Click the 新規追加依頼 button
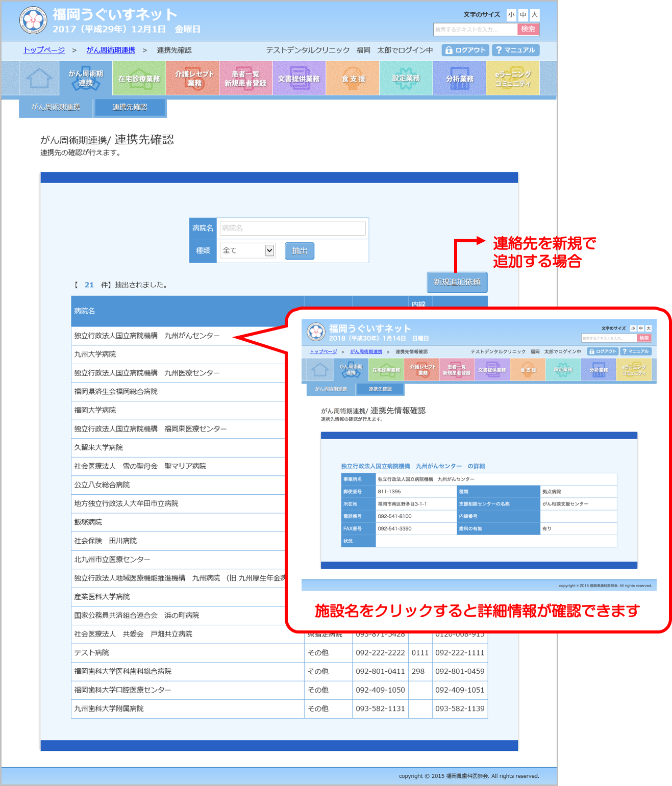This screenshot has width=672, height=786. pyautogui.click(x=457, y=282)
